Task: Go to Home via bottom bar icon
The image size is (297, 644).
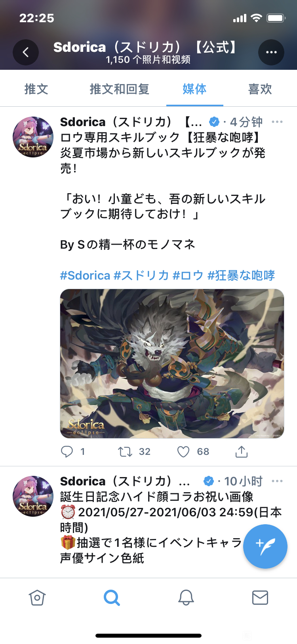Action: 37,598
